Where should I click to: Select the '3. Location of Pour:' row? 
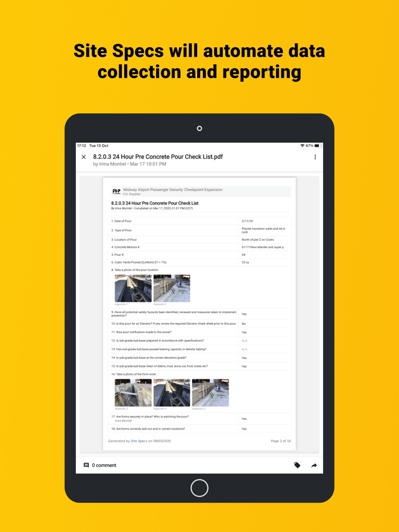pyautogui.click(x=199, y=240)
